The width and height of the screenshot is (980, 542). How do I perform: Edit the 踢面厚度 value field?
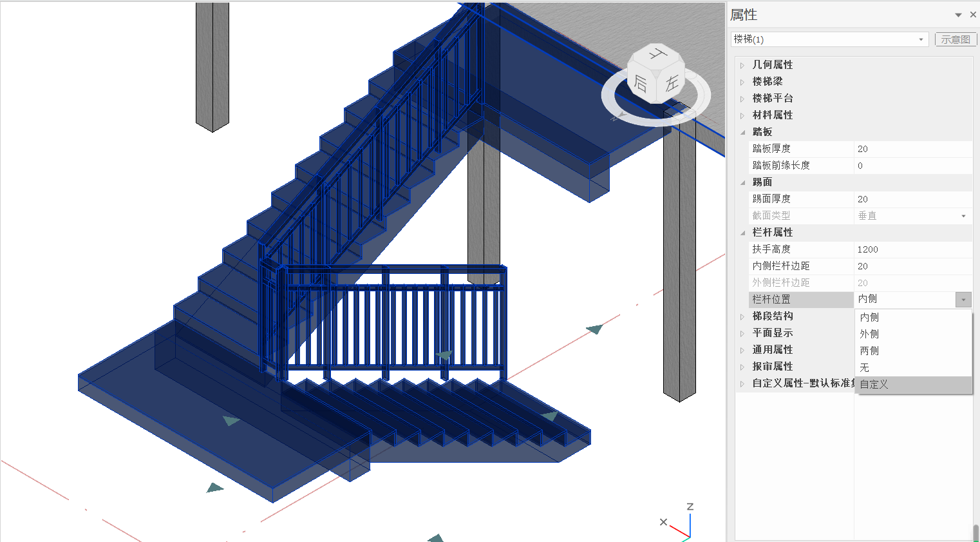(913, 199)
